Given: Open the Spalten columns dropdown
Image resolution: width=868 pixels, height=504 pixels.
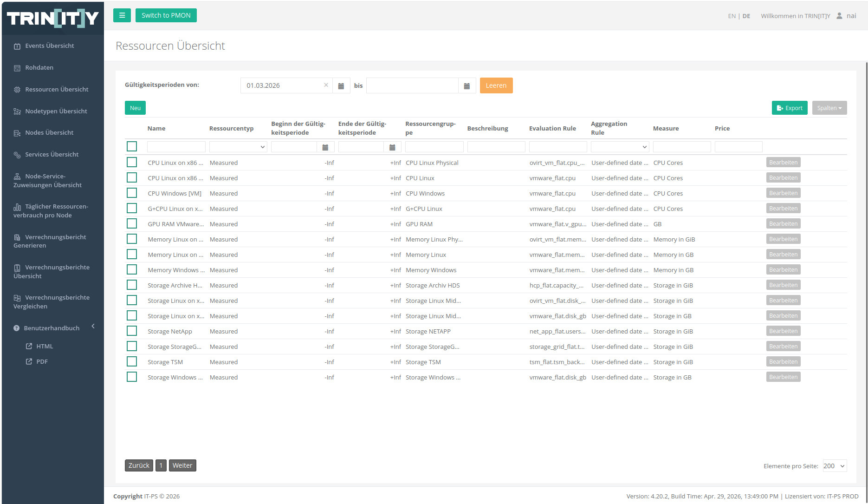Looking at the screenshot, I should [829, 108].
